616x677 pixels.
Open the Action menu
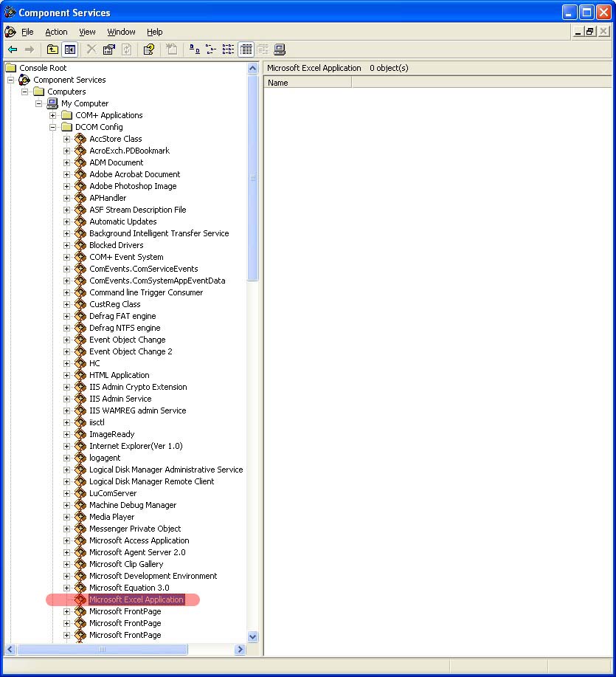pos(56,32)
